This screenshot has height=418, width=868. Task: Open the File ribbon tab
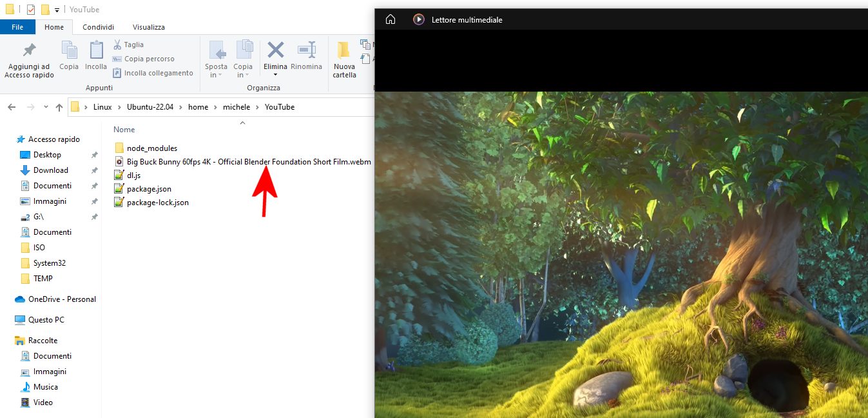point(17,27)
